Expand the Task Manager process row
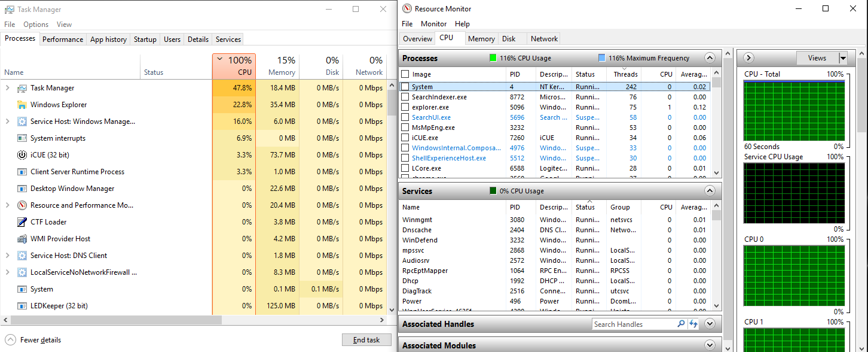 tap(8, 88)
